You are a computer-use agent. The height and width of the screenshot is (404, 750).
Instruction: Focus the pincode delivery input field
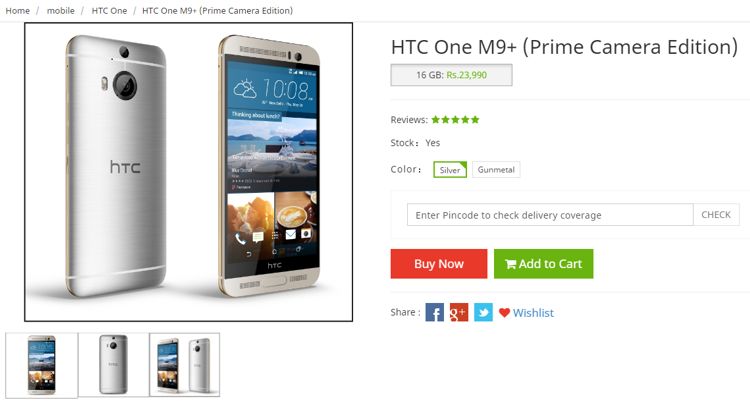(549, 215)
